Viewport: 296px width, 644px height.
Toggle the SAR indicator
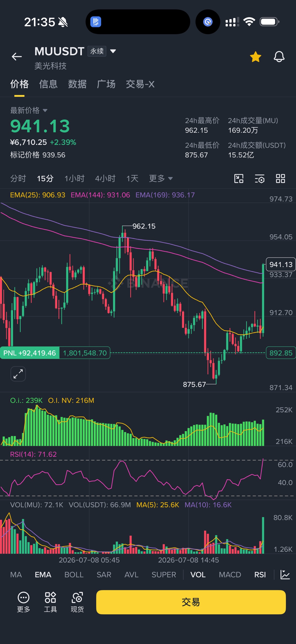[x=104, y=575]
